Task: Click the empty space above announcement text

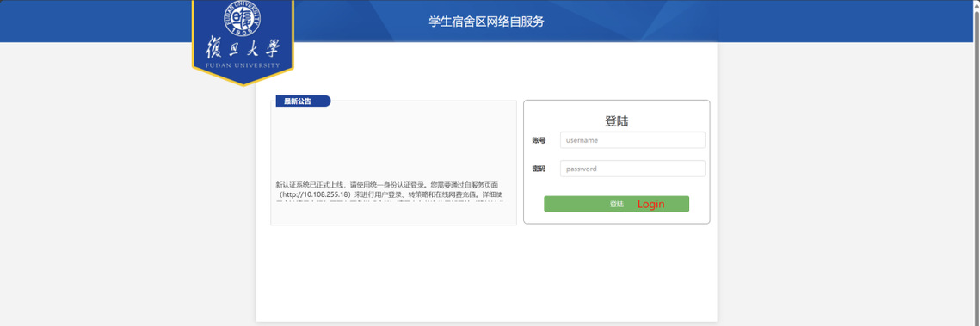Action: click(x=393, y=144)
